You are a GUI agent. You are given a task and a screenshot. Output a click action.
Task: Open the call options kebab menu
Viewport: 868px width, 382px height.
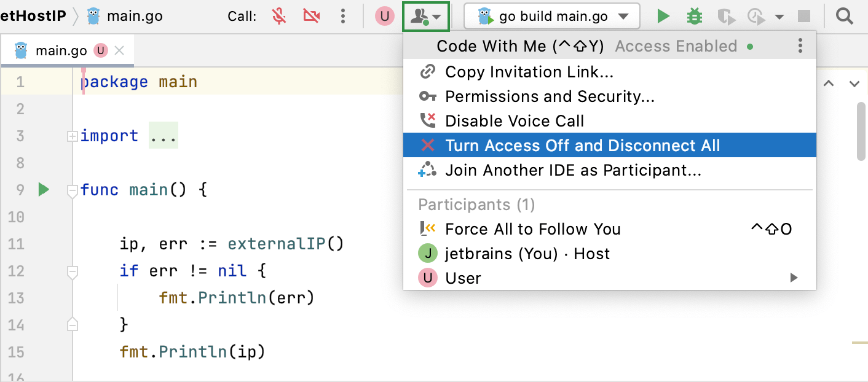coord(343,17)
